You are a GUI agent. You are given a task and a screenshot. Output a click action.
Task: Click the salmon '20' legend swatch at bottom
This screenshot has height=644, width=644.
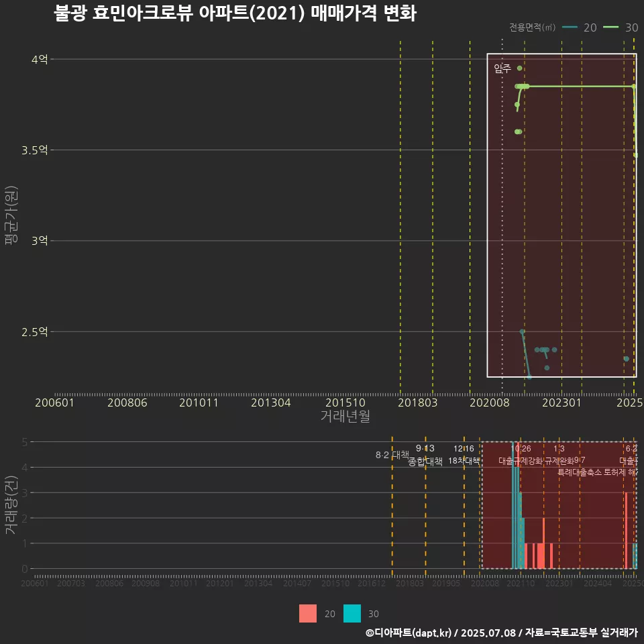tap(308, 614)
